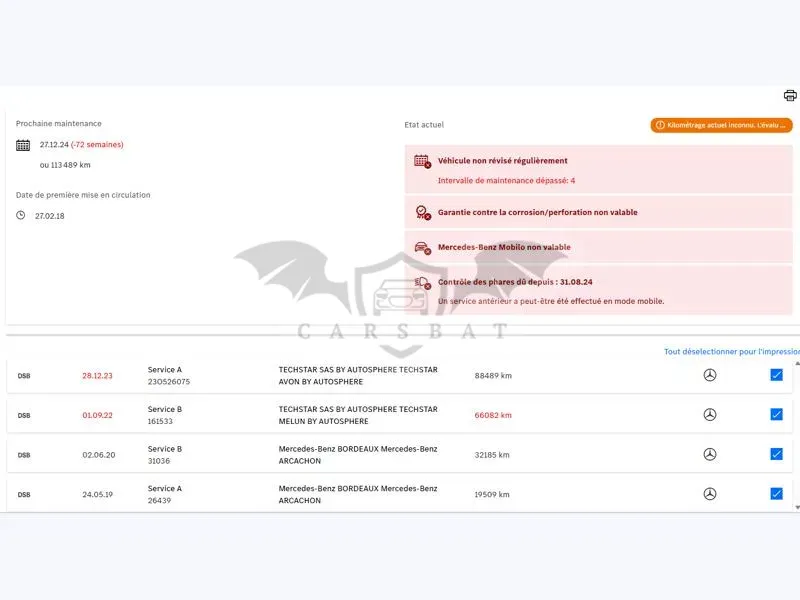Screen dimensions: 800x600
Task: Click the -72 semaines overdue text
Action: pyautogui.click(x=97, y=145)
